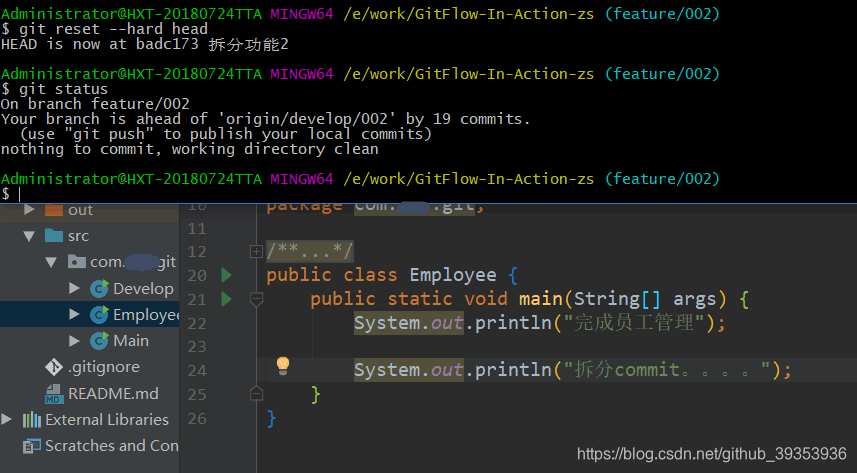The image size is (857, 473).
Task: Click 'git reset --hard head' command text
Action: pos(113,29)
